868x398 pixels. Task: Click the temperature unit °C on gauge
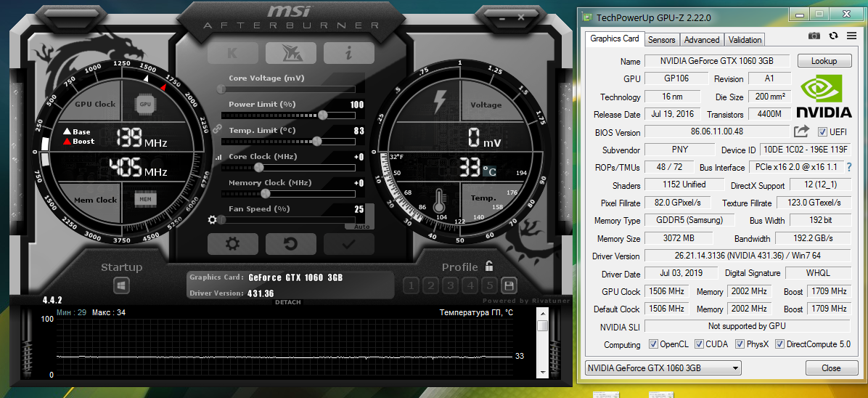tap(489, 172)
